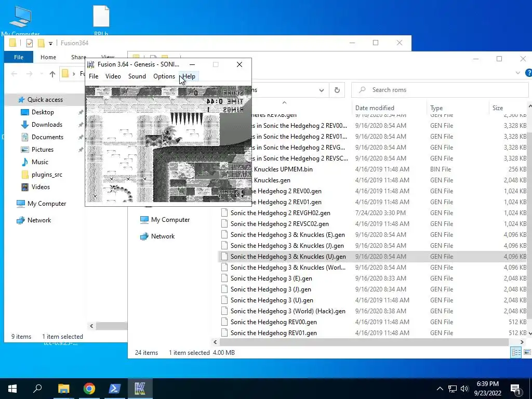
Task: Switch to large icons view in roms window
Action: (x=527, y=353)
